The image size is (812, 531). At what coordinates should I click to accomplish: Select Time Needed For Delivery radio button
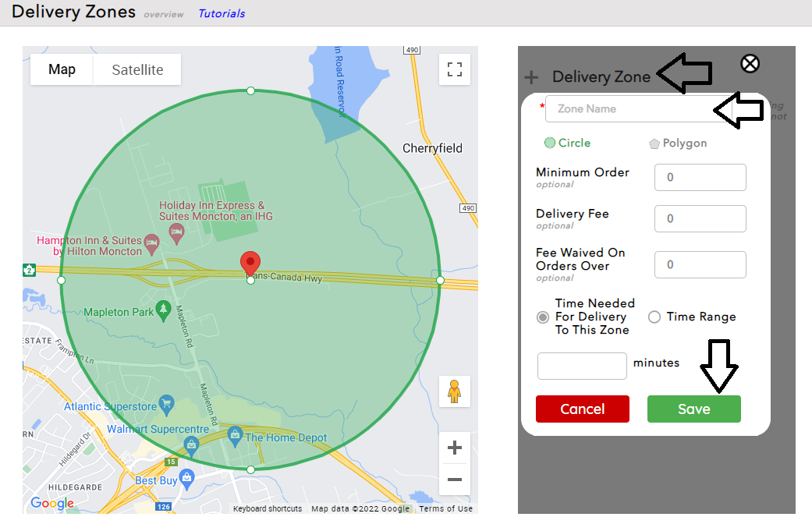543,317
